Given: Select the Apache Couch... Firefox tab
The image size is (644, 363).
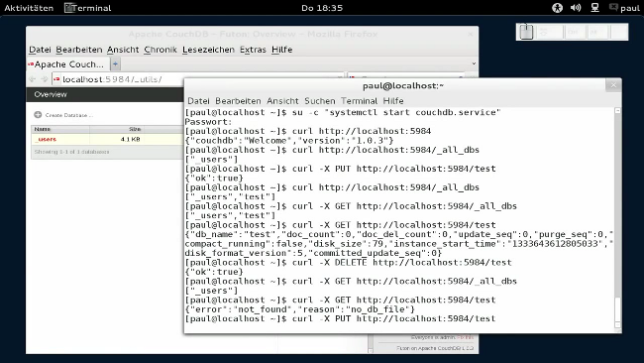Looking at the screenshot, I should [67, 64].
